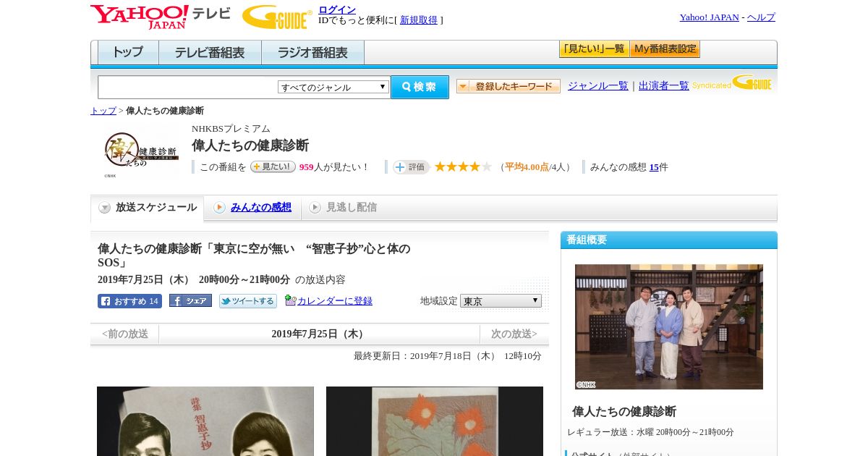The image size is (868, 456).
Task: Expand the 登録したキーワード dropdown
Action: [509, 86]
